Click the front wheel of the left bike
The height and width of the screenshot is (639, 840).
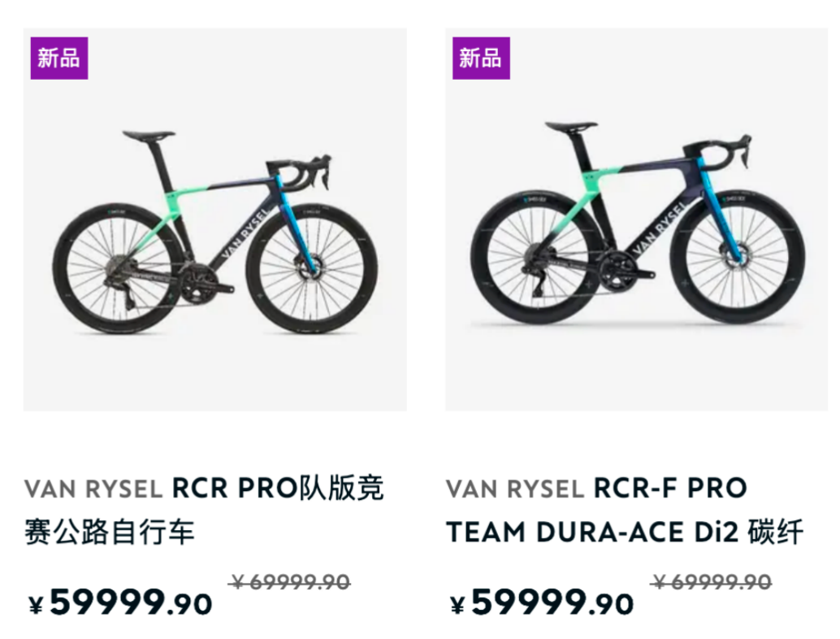311,267
